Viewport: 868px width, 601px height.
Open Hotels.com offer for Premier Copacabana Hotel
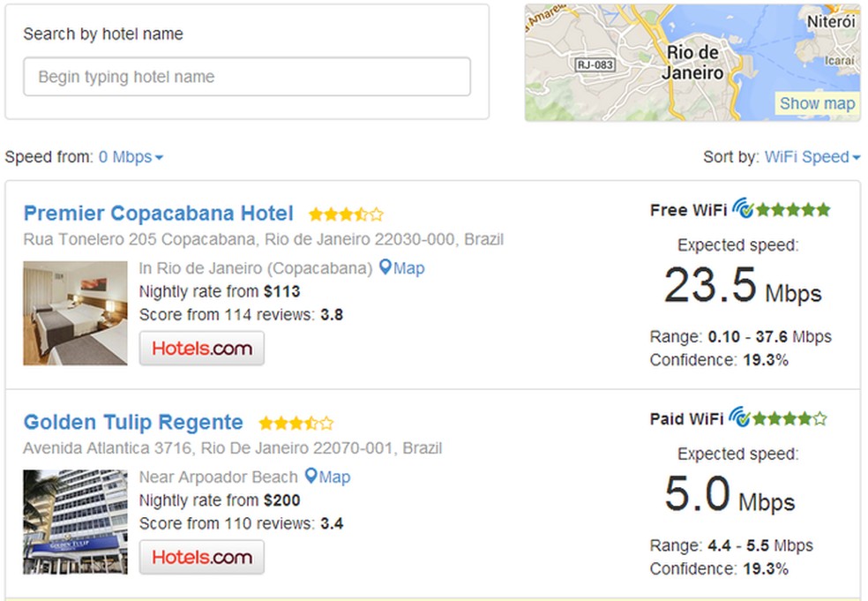tap(202, 348)
